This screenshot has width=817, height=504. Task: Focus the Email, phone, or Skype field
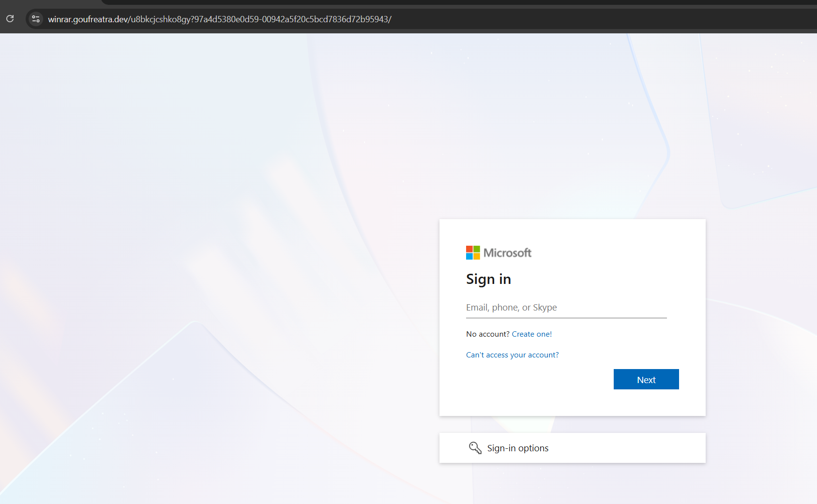pos(566,308)
